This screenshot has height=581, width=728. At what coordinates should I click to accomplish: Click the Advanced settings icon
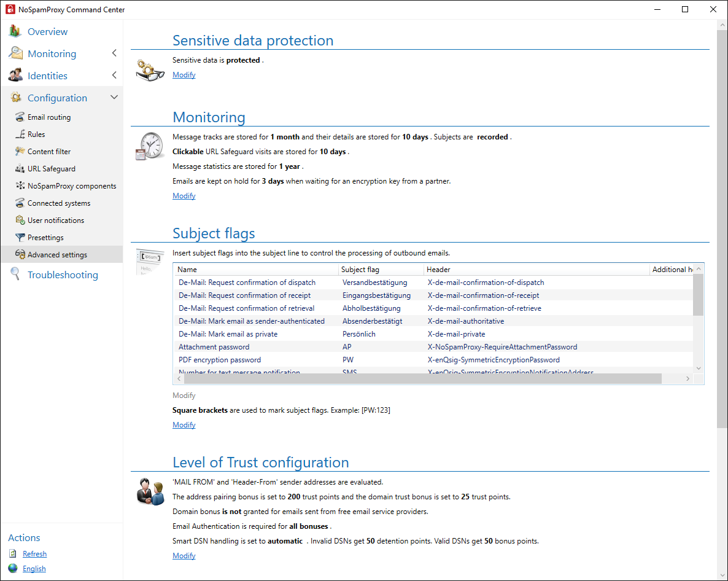(x=20, y=254)
